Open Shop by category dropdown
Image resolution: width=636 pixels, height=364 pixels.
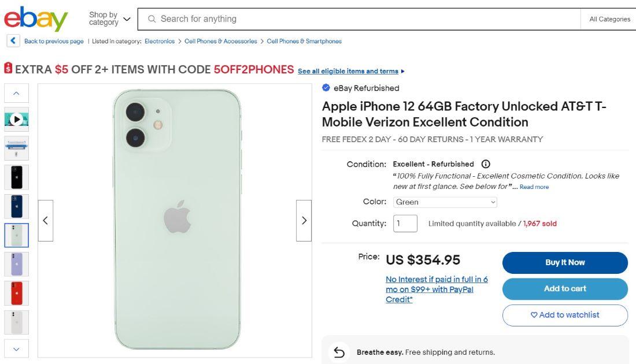pos(109,19)
